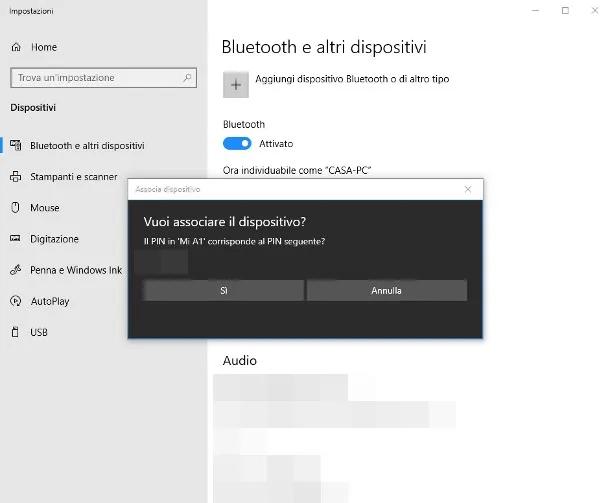
Task: Click the Home icon in sidebar
Action: pos(16,47)
